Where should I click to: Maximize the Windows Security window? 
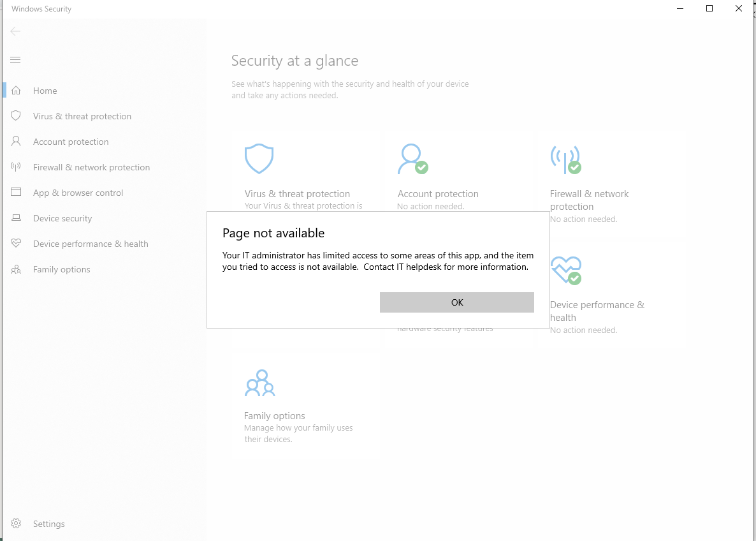[x=709, y=9]
